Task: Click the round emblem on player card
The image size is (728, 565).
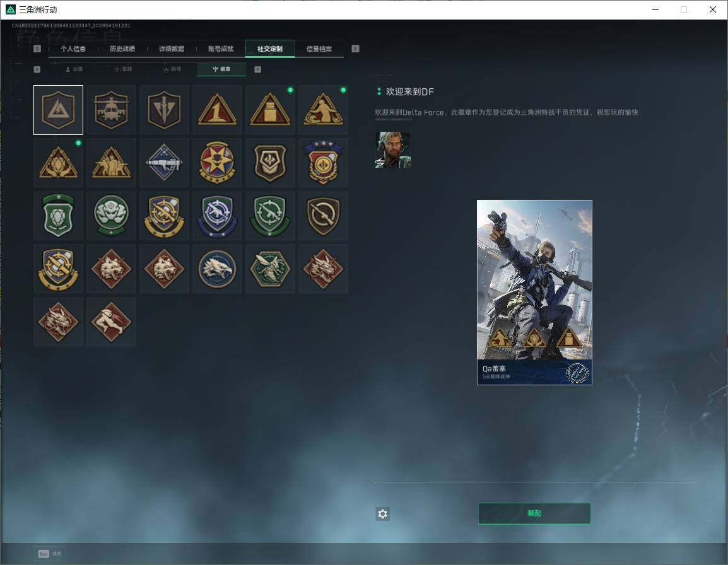Action: coord(577,372)
